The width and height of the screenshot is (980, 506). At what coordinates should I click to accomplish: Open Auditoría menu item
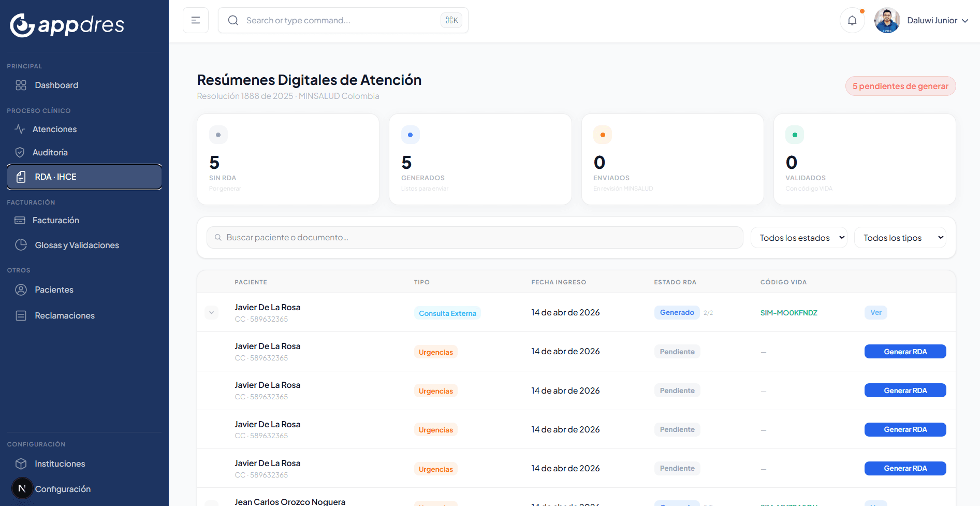click(84, 152)
